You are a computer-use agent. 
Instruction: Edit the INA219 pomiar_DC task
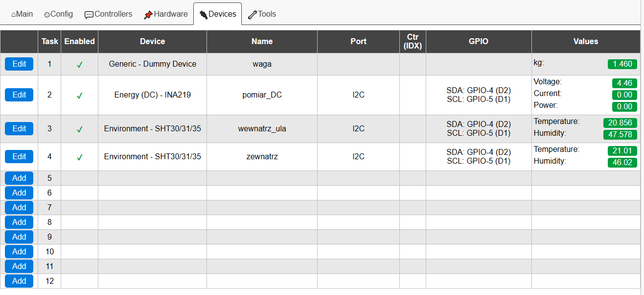[x=19, y=95]
